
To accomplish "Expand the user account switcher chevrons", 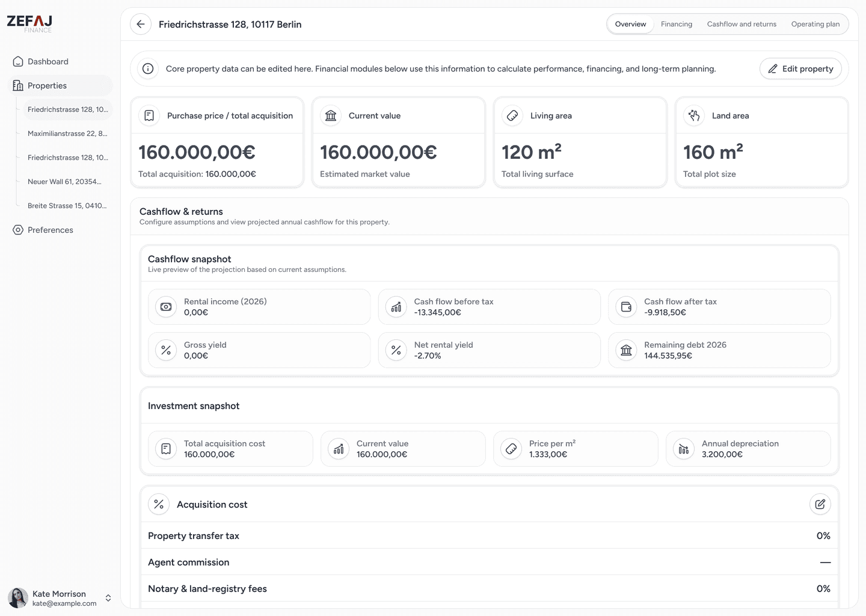I will pos(108,598).
